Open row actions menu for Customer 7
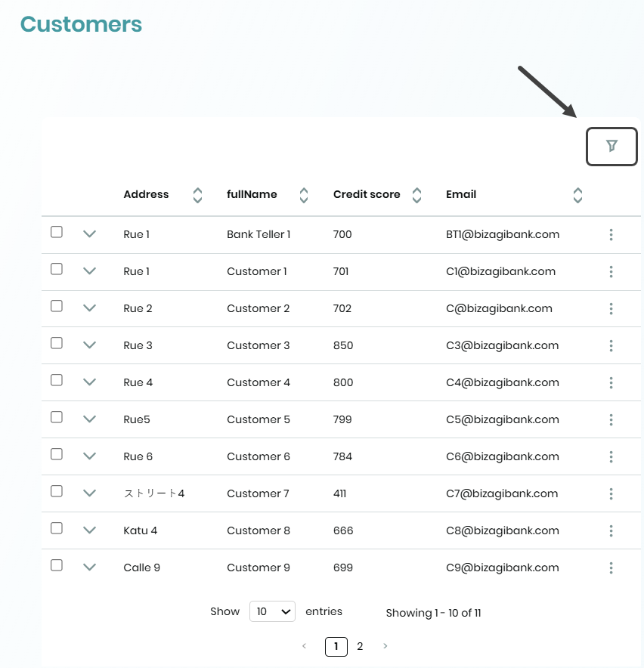The height and width of the screenshot is (668, 644). tap(611, 493)
